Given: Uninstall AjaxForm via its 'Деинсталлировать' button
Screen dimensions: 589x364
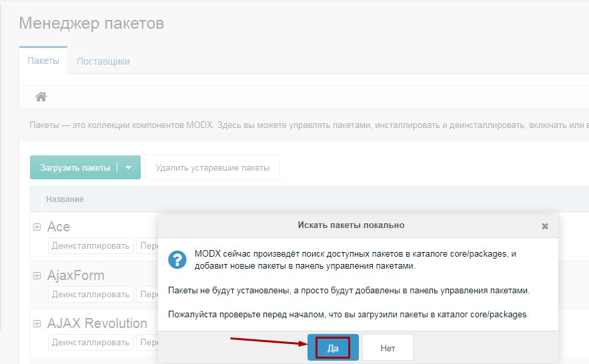Looking at the screenshot, I should click(91, 294).
